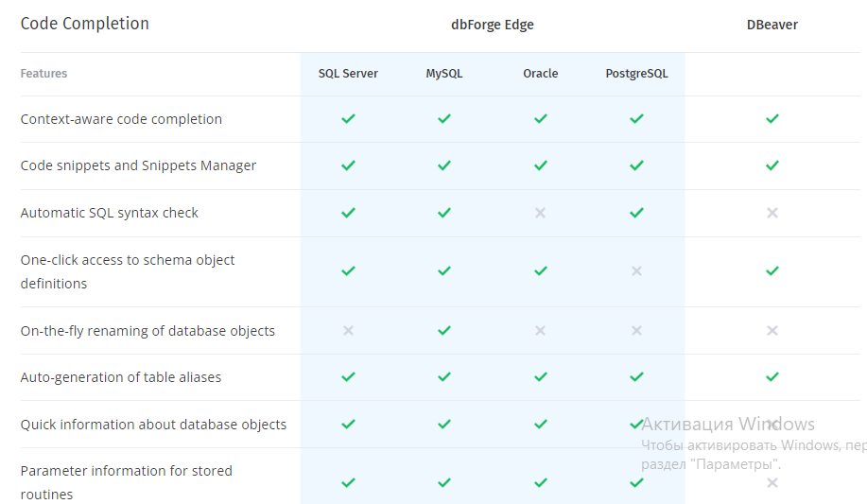Click PostgreSQL cross for On-the-fly renaming

(636, 331)
